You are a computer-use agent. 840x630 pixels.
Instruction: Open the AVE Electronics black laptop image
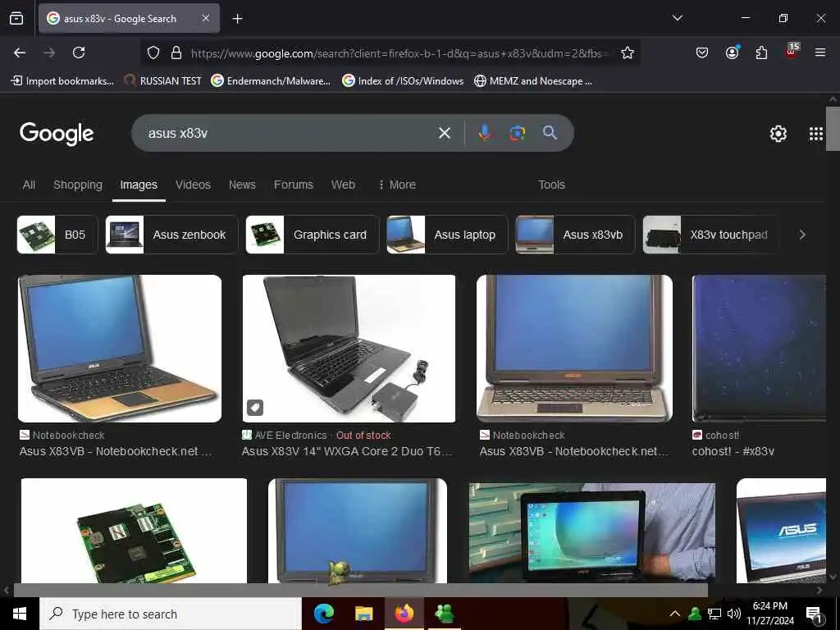coord(349,348)
